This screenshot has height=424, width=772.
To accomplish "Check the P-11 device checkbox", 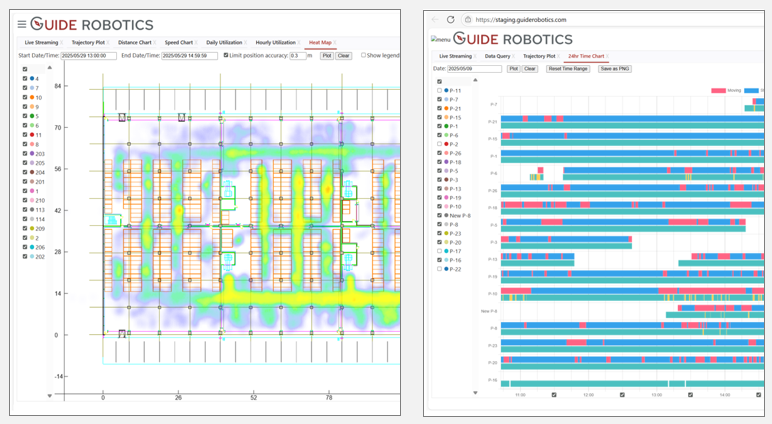I will tap(439, 91).
